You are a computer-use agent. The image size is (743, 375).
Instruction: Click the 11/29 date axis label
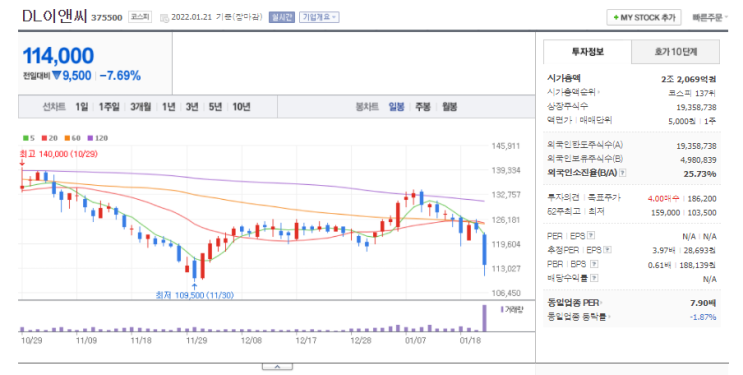click(x=196, y=340)
